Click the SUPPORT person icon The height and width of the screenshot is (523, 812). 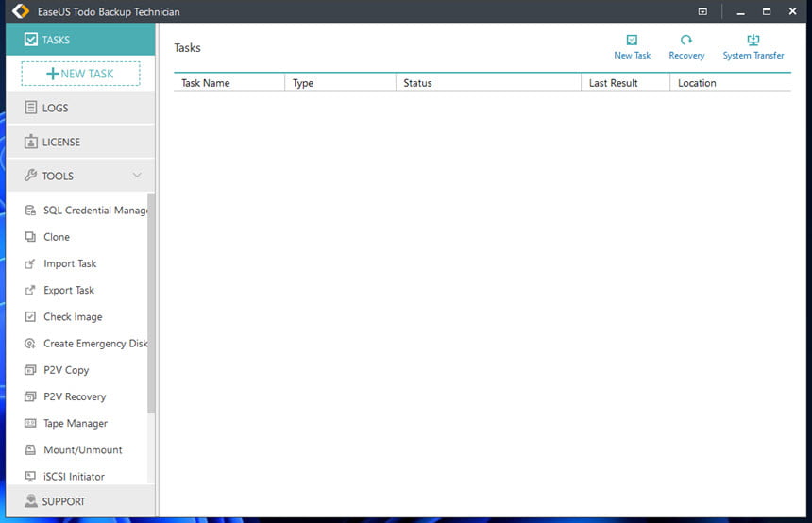[30, 500]
